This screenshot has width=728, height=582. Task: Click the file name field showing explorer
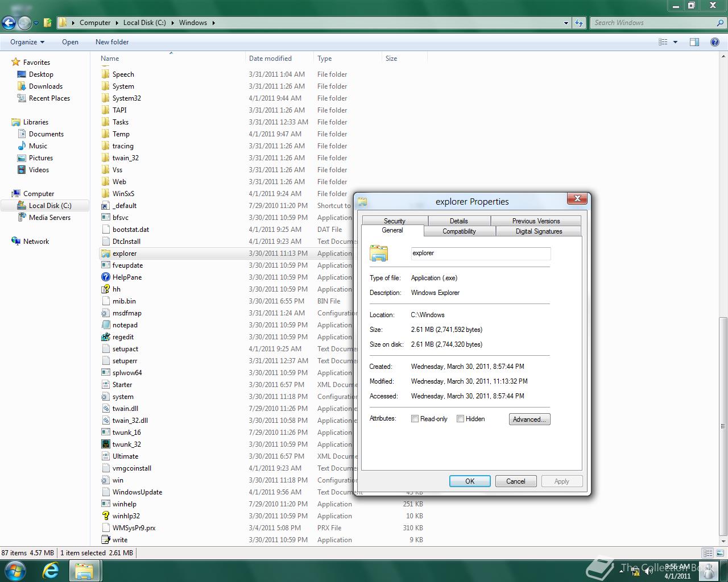[481, 253]
